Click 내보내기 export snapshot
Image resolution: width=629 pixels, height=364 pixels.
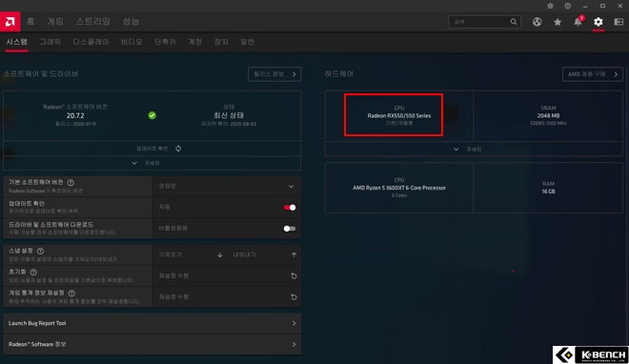tap(244, 254)
